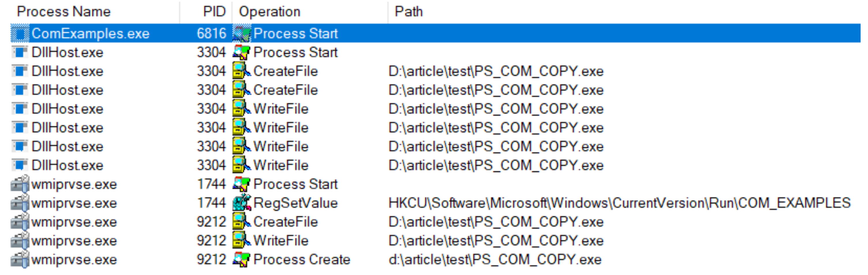Select the second DllHost.exe CreateFile path
Viewport: 868px width, 275px height.
pyautogui.click(x=496, y=90)
